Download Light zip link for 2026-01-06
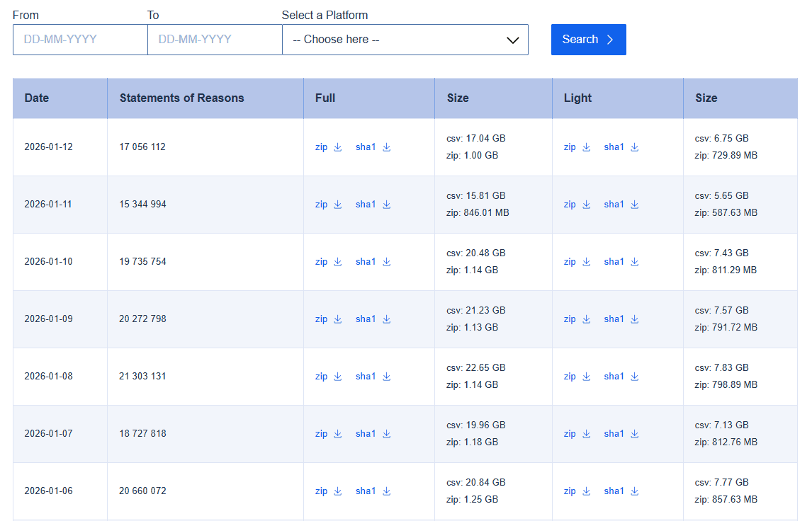This screenshot has width=812, height=521. pos(570,491)
